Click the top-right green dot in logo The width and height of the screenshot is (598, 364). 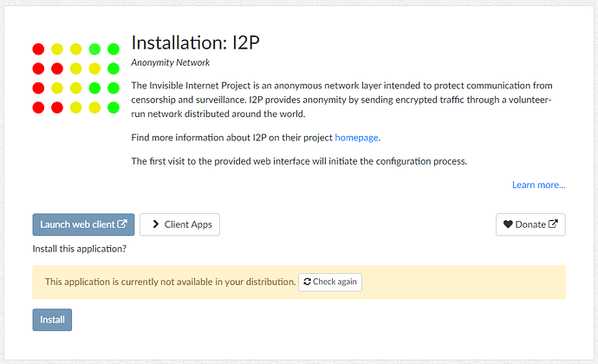coord(114,49)
